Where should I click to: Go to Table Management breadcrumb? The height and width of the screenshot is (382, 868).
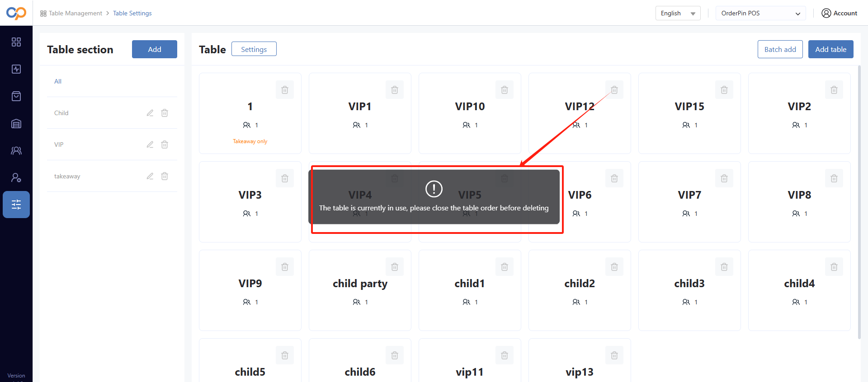point(71,13)
